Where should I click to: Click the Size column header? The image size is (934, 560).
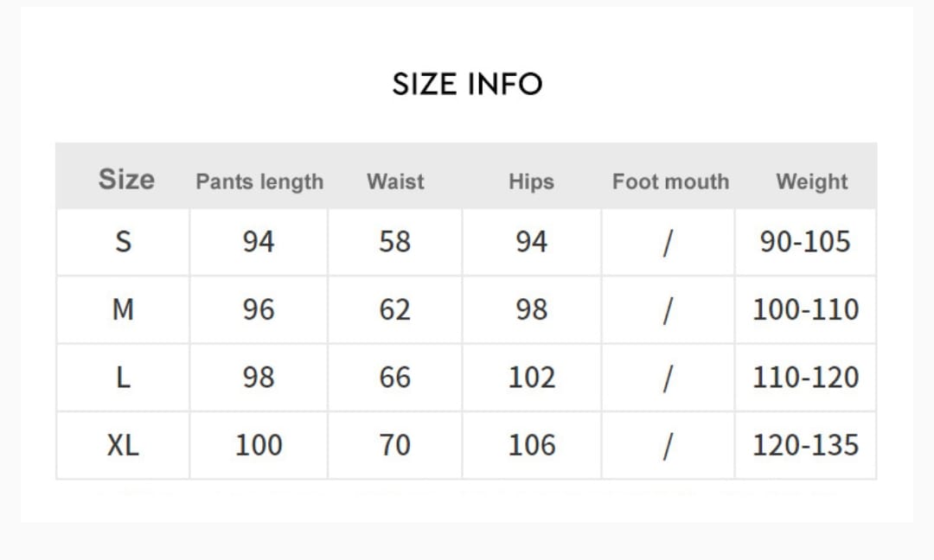pyautogui.click(x=126, y=180)
